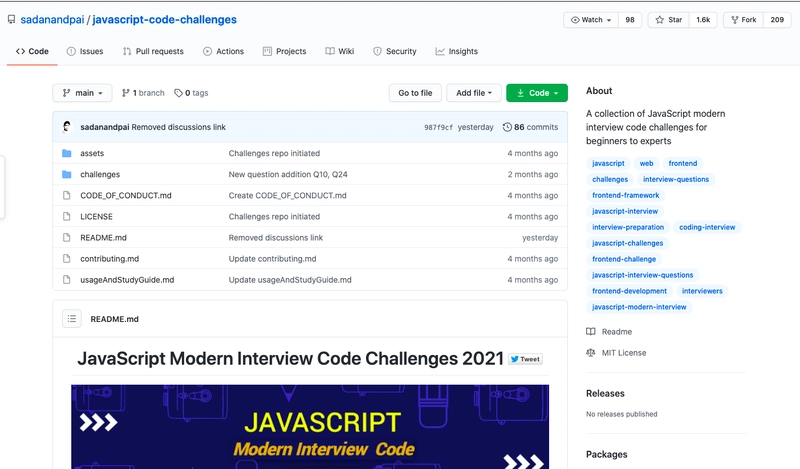Viewport: 800px width, 469px height.
Task: Click the file icon beside README.md row
Action: click(66, 237)
